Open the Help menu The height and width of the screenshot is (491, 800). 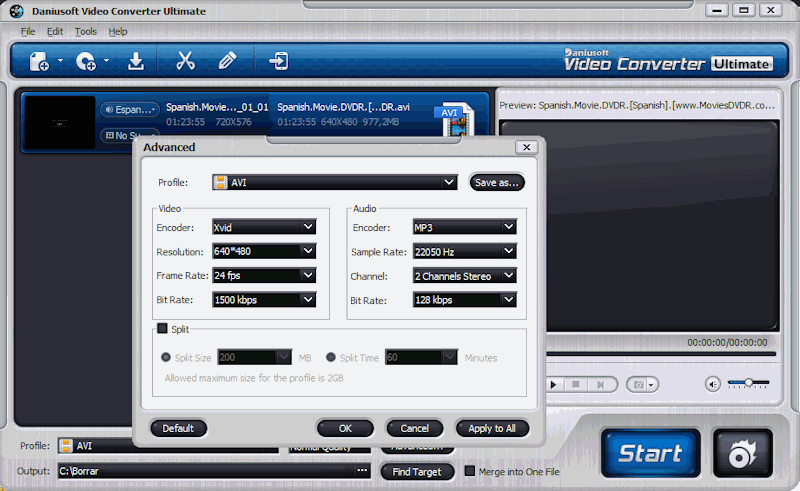[x=117, y=32]
